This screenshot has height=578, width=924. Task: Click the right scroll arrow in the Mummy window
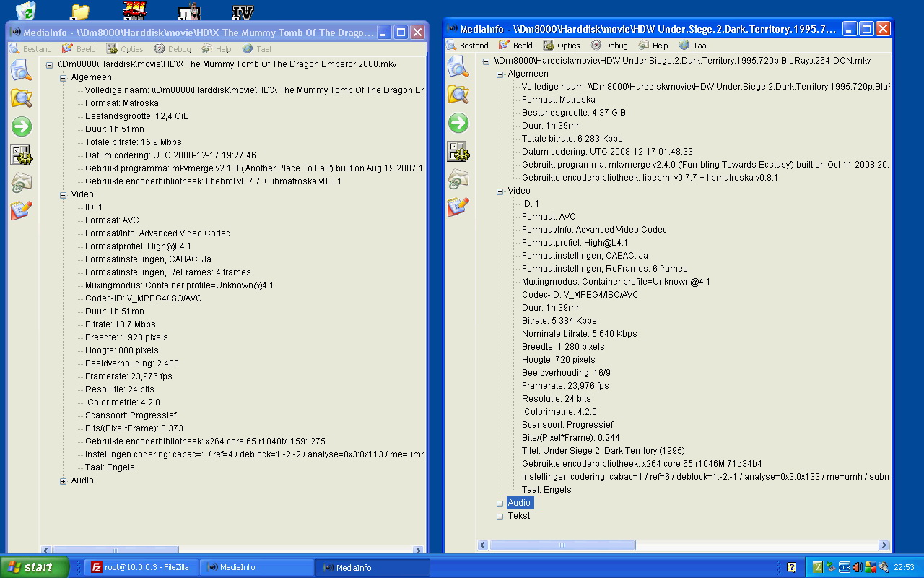point(419,551)
